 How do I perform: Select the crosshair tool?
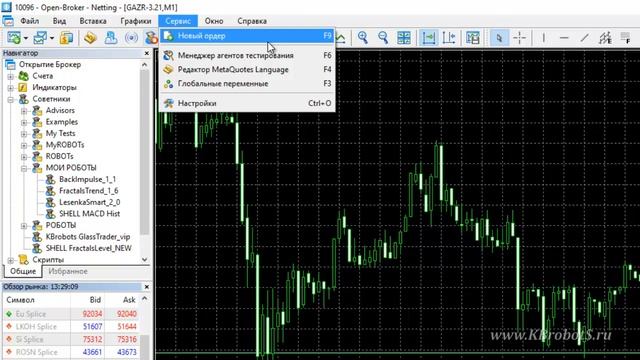pos(520,38)
